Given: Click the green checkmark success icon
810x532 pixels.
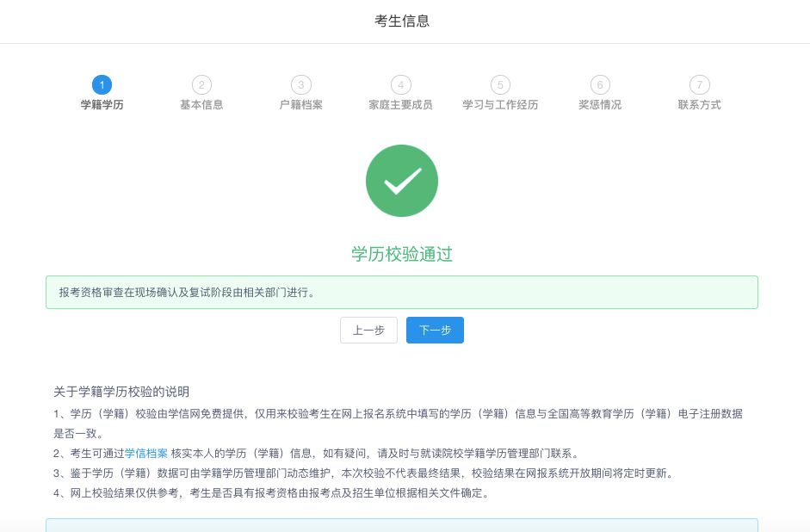Looking at the screenshot, I should [x=401, y=181].
